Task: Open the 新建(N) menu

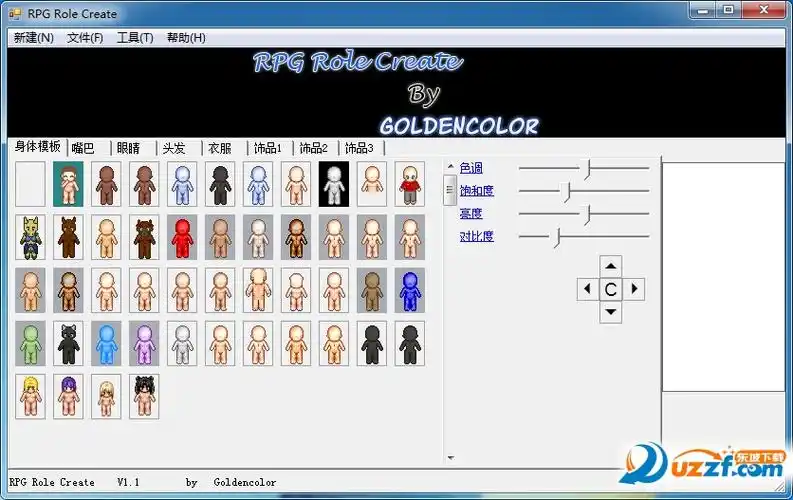Action: coord(33,38)
